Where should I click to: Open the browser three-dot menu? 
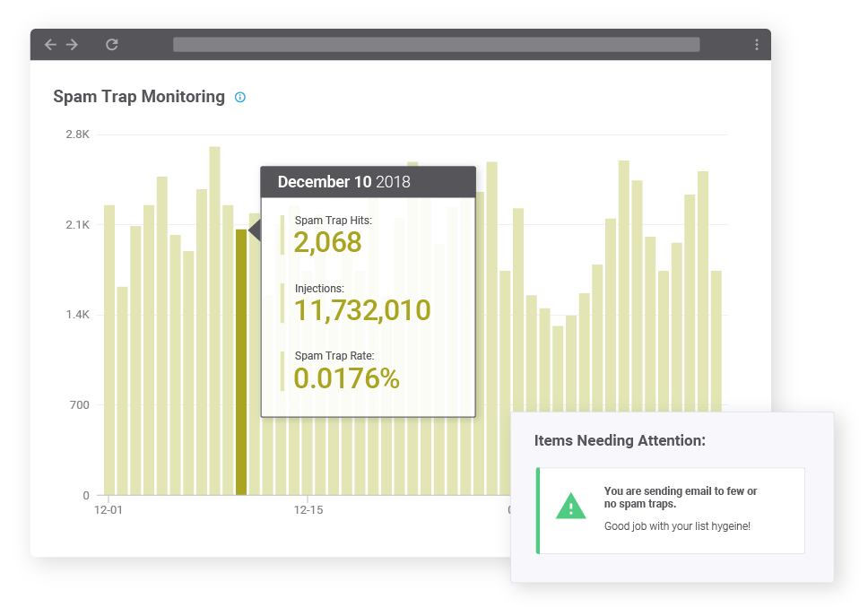click(756, 45)
